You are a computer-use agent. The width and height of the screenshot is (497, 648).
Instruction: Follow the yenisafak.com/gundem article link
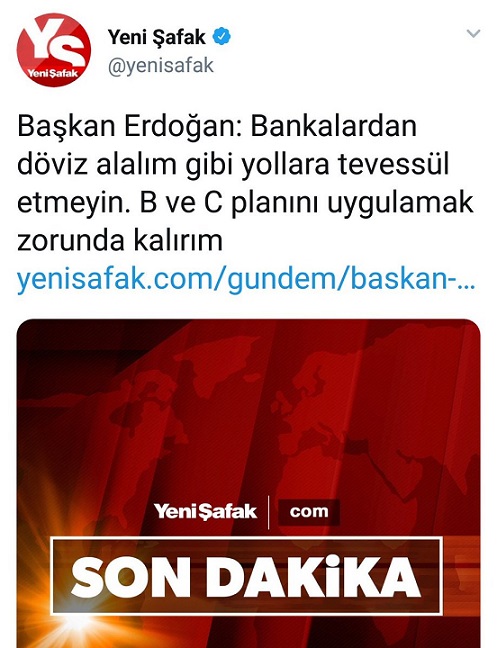point(246,279)
